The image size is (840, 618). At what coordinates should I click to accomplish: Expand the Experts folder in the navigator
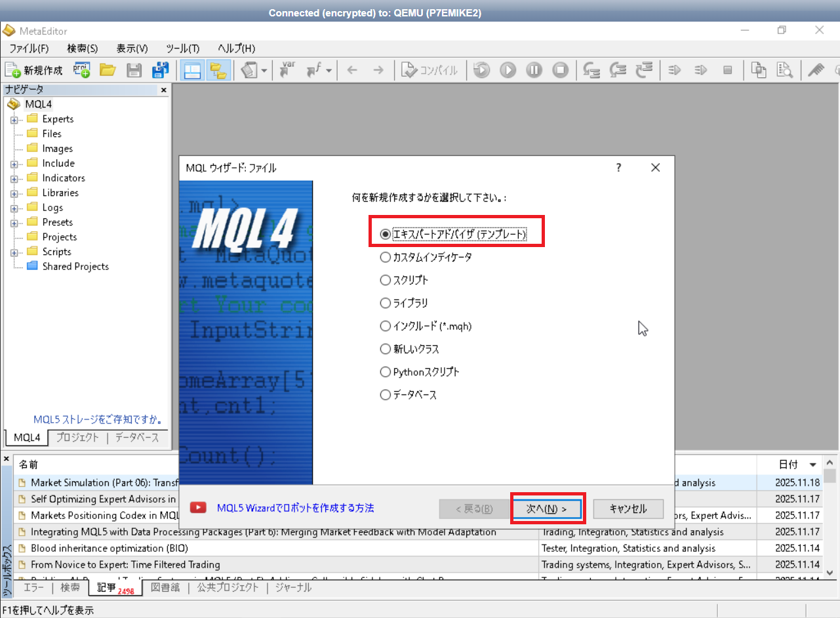coord(14,119)
